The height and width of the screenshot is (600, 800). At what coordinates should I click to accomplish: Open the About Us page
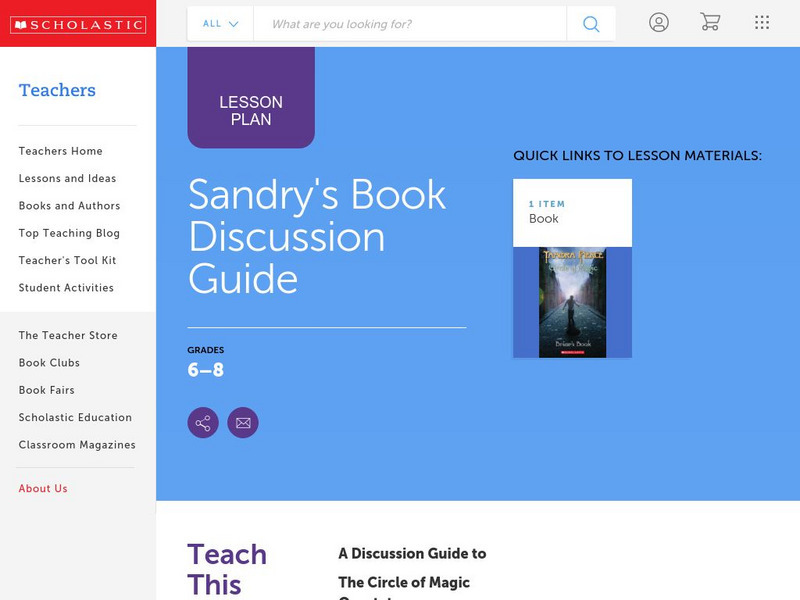point(43,488)
